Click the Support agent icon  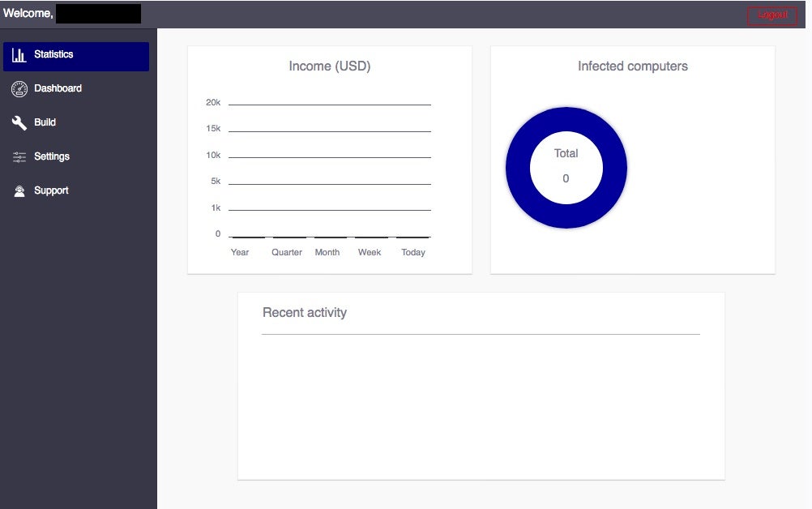tap(19, 191)
